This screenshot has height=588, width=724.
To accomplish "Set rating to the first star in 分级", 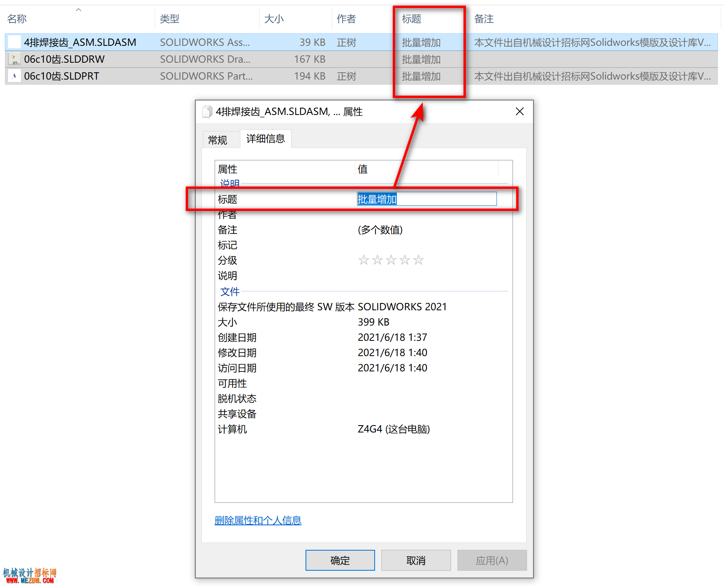I will pyautogui.click(x=363, y=260).
